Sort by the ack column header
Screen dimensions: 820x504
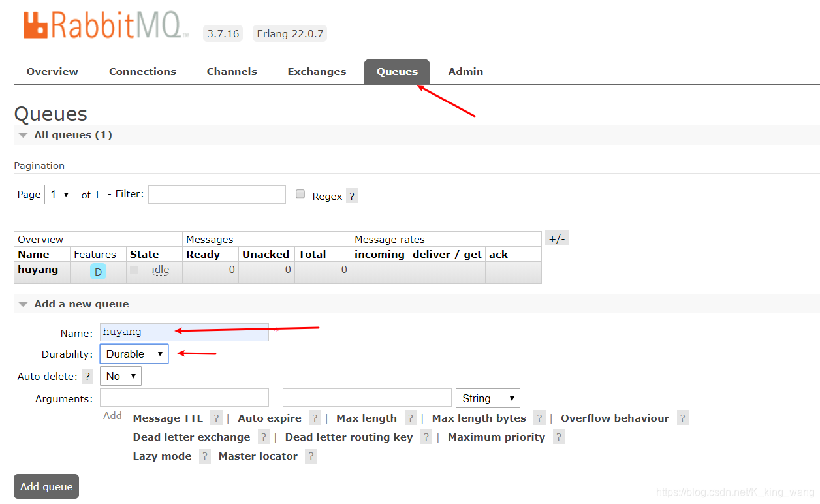[x=498, y=255]
